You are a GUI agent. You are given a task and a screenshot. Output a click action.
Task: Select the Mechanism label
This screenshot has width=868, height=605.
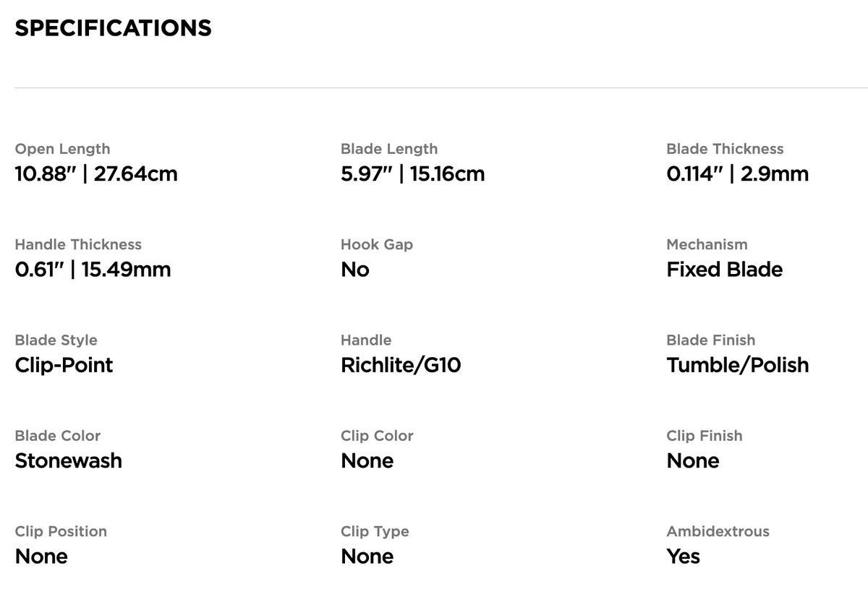(x=707, y=244)
